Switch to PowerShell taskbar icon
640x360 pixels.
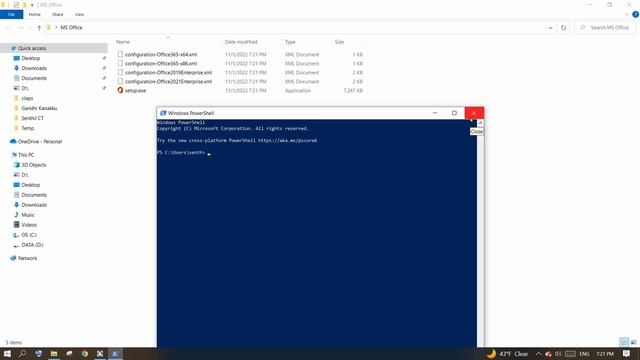tap(115, 354)
